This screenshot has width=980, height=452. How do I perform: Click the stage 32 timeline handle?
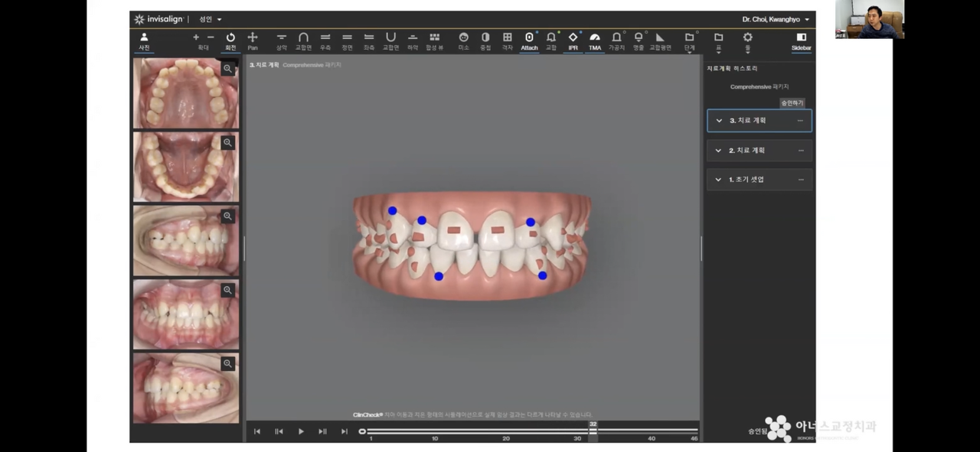(593, 431)
